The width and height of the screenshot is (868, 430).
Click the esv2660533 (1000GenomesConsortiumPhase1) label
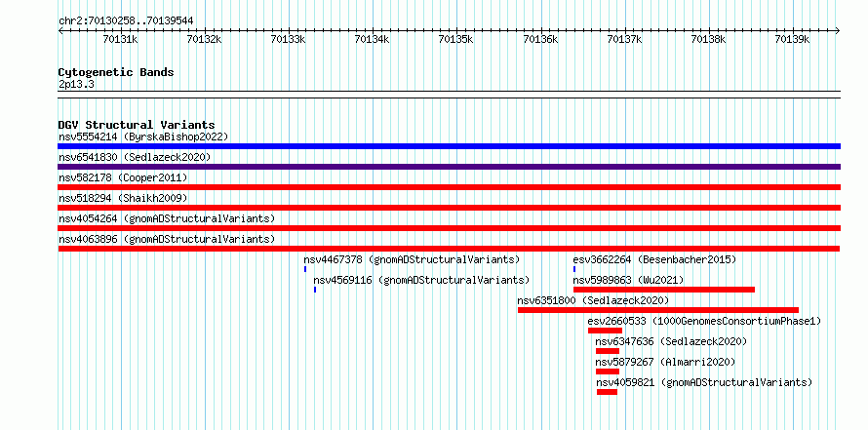click(x=705, y=321)
